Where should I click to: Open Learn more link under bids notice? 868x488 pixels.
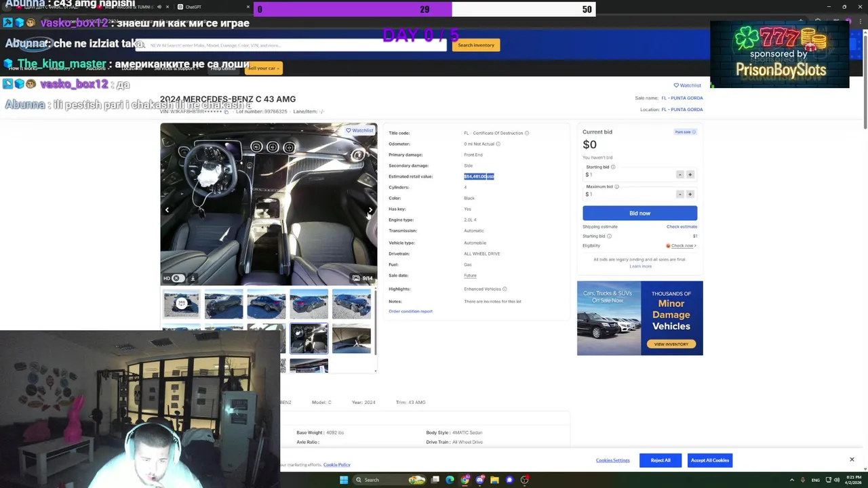(x=640, y=266)
